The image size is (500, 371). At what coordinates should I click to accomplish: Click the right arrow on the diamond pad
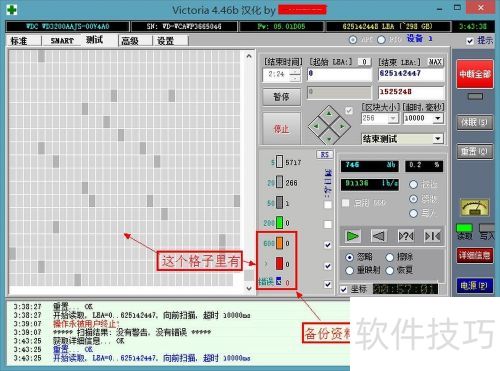click(342, 126)
